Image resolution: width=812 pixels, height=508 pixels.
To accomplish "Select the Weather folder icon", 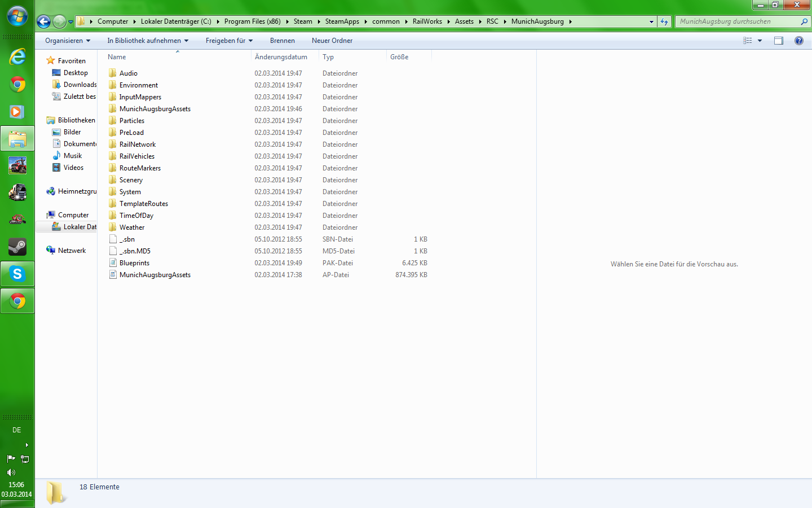I will coord(113,227).
